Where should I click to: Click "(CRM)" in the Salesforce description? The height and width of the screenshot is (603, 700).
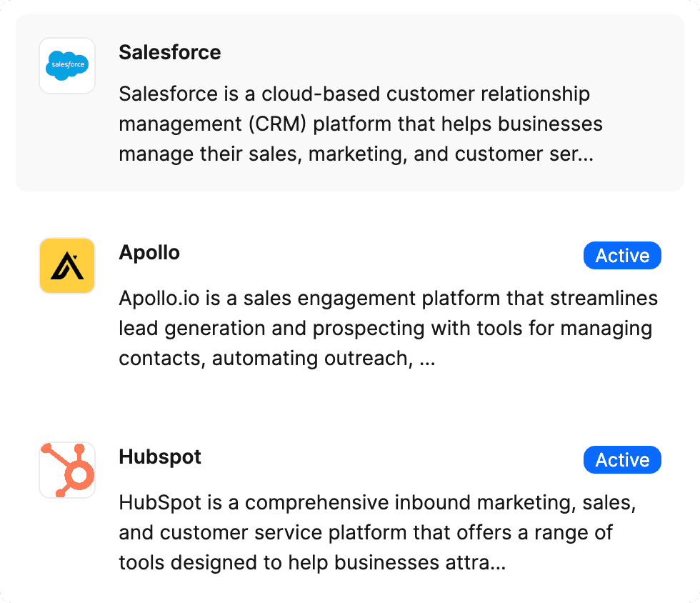click(x=277, y=124)
